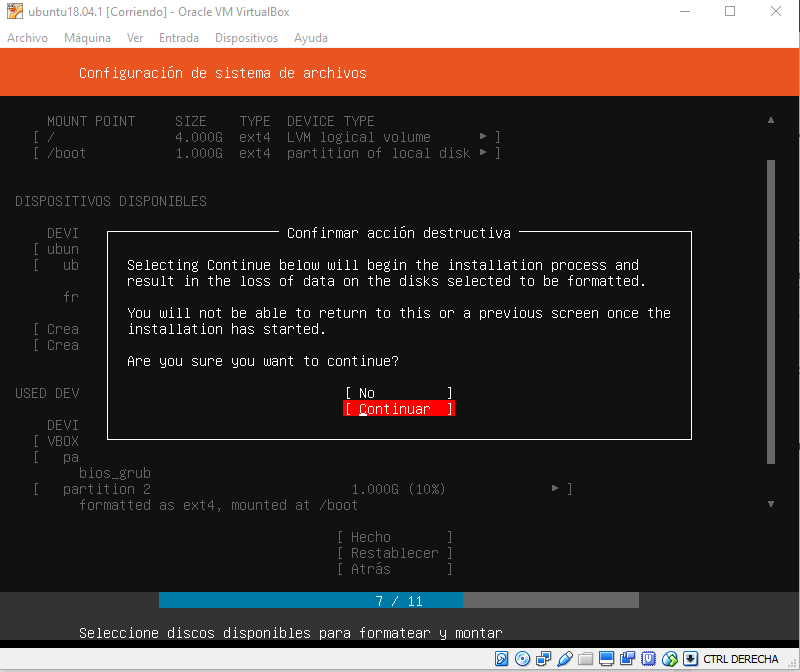This screenshot has height=672, width=800.
Task: Open the Ver menu
Action: click(x=135, y=38)
